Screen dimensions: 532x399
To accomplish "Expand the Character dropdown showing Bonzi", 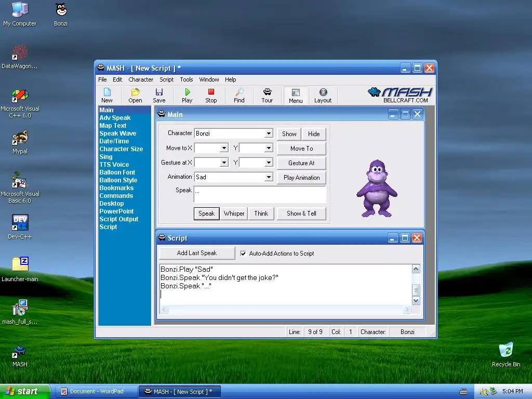I will pyautogui.click(x=269, y=134).
